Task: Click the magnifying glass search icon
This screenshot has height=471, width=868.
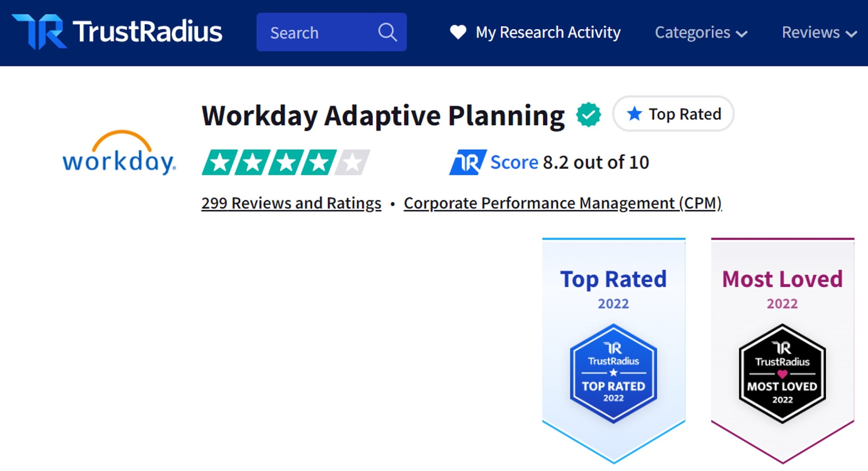Action: [x=387, y=33]
